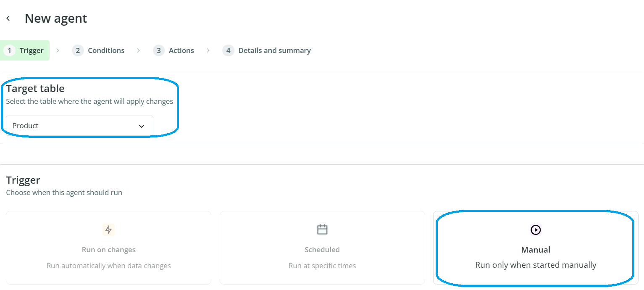Click the lightning bolt icon for Run on changes
This screenshot has height=290, width=644.
coord(108,230)
